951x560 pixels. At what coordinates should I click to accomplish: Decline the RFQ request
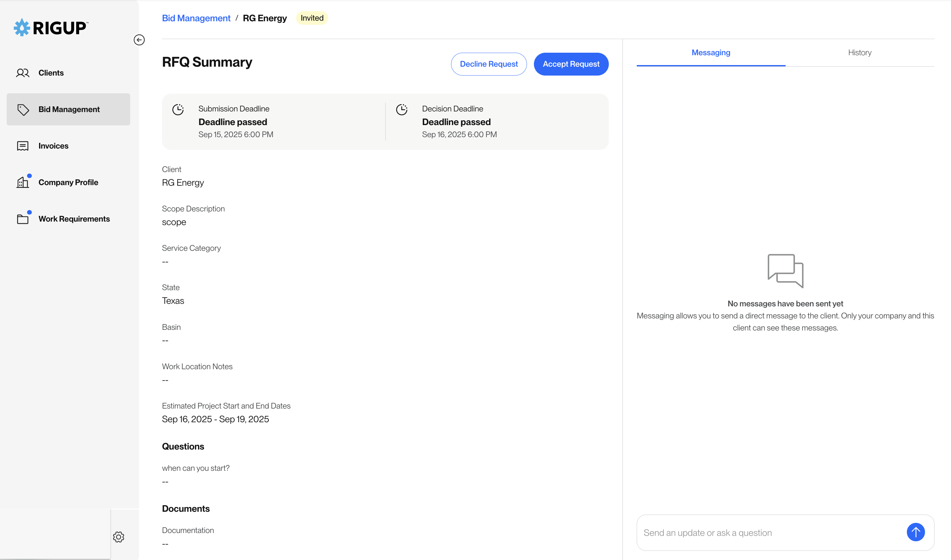pyautogui.click(x=489, y=64)
